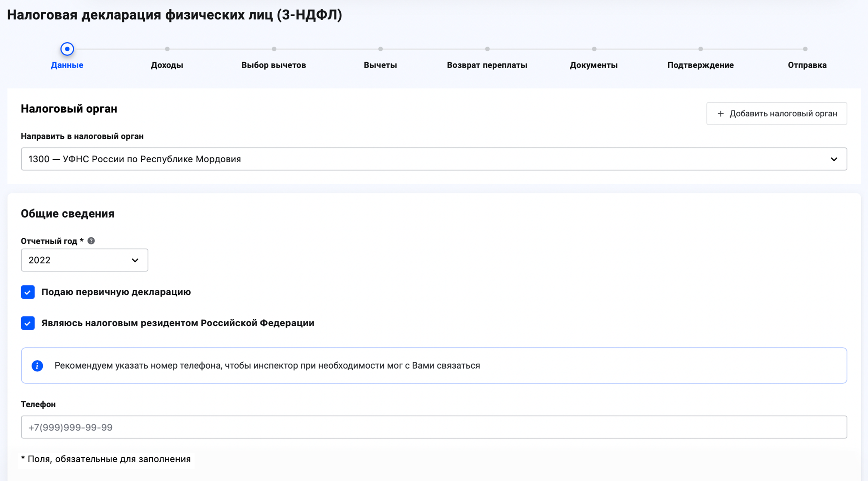
Task: Click the Возврат переплаты step dot
Action: point(487,49)
